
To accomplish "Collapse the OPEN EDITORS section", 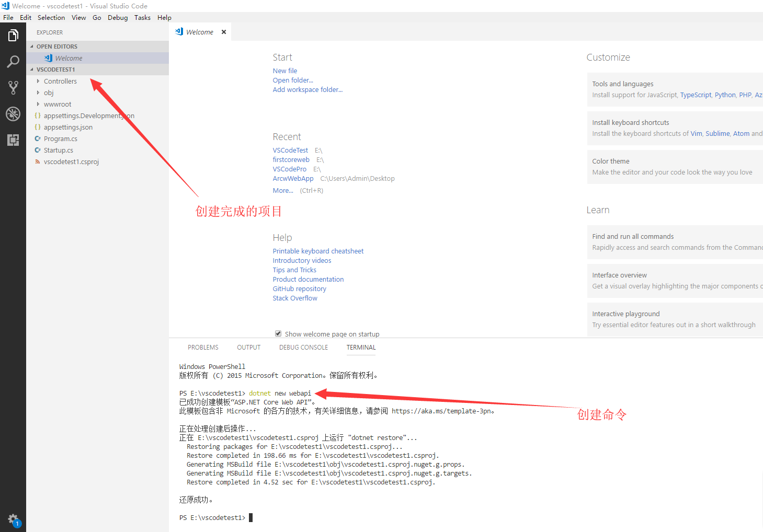I will coord(56,47).
